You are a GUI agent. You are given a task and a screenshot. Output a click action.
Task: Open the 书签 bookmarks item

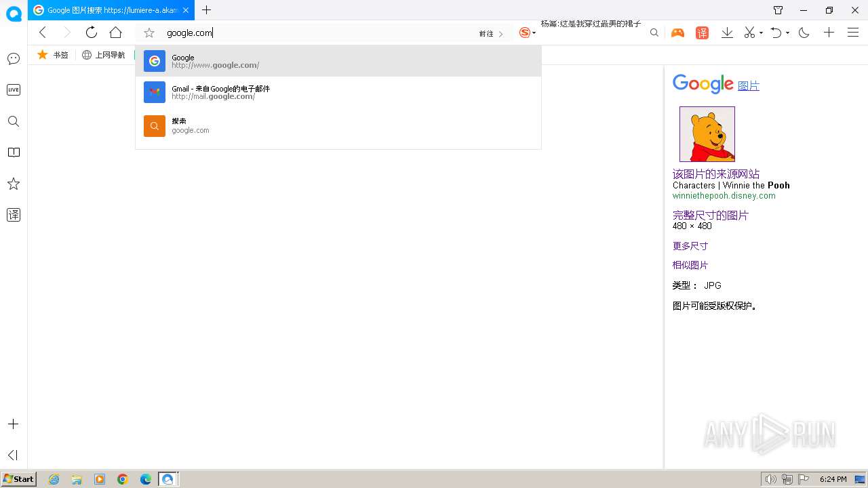[53, 55]
